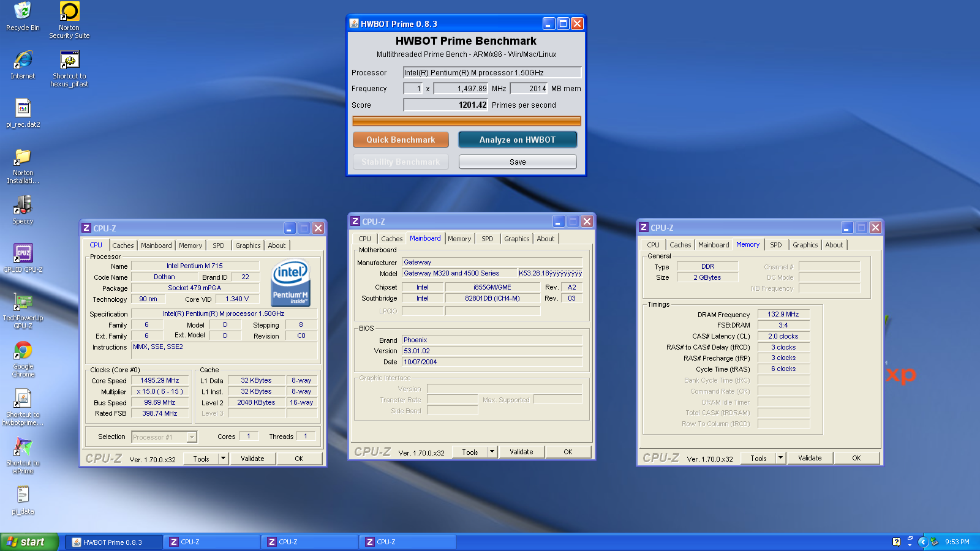The height and width of the screenshot is (551, 980).
Task: Run the Quick Benchmark
Action: point(401,140)
